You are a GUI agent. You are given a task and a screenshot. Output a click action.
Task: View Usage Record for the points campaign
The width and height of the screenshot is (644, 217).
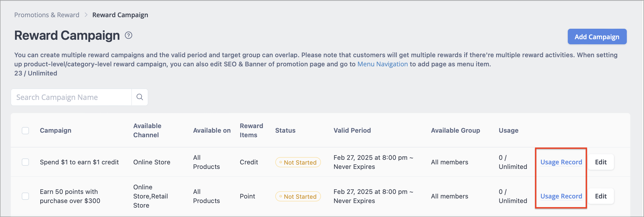(561, 196)
